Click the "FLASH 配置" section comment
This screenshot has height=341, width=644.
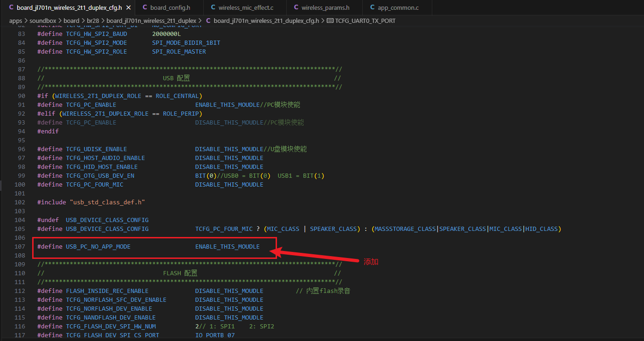(x=180, y=273)
